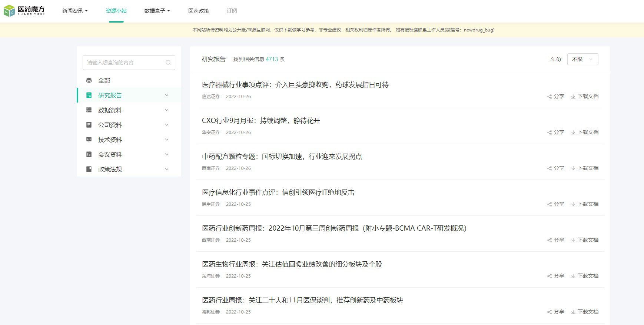
Task: Click the 全部 stack icon
Action: (x=89, y=80)
